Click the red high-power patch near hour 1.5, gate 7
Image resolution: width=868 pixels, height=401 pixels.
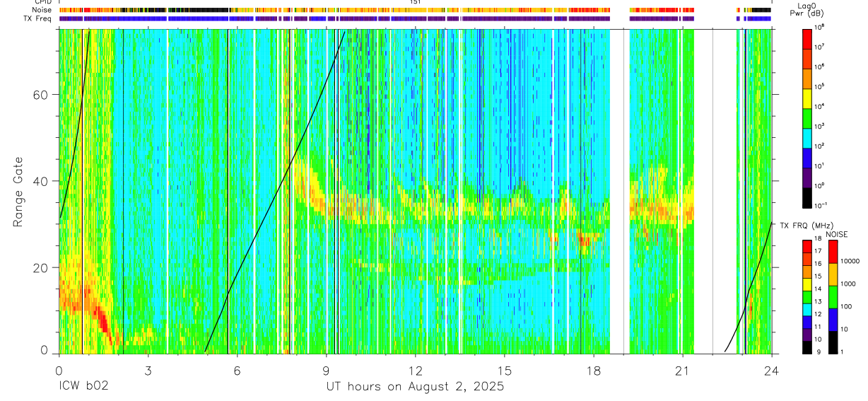(x=103, y=322)
